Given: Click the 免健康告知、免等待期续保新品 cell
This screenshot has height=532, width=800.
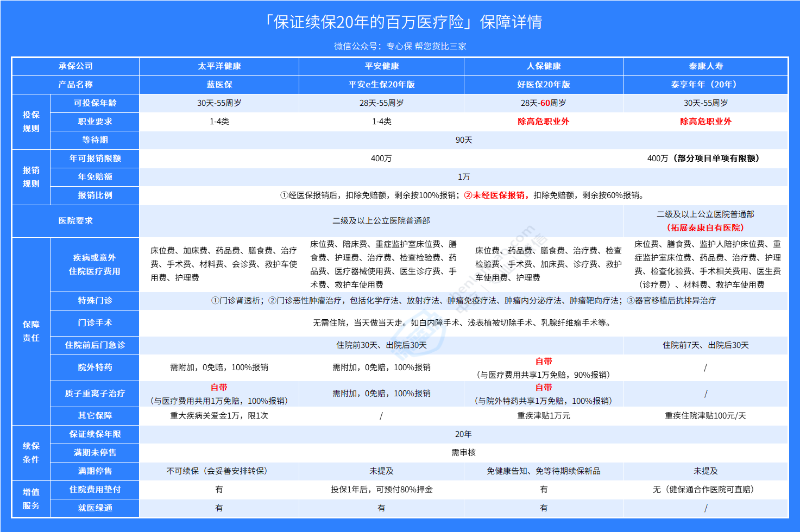Looking at the screenshot, I should point(544,471).
